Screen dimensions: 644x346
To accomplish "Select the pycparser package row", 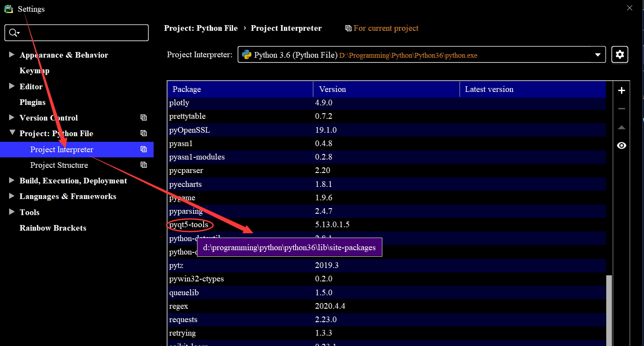I will click(x=386, y=170).
